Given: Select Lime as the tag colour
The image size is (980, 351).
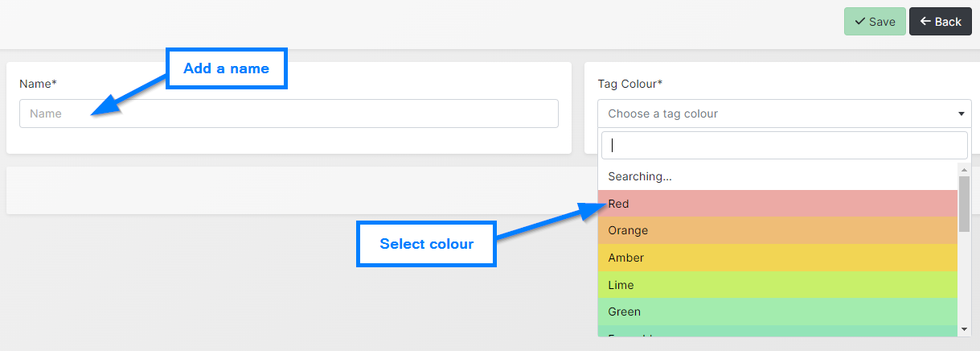Looking at the screenshot, I should pos(777,285).
